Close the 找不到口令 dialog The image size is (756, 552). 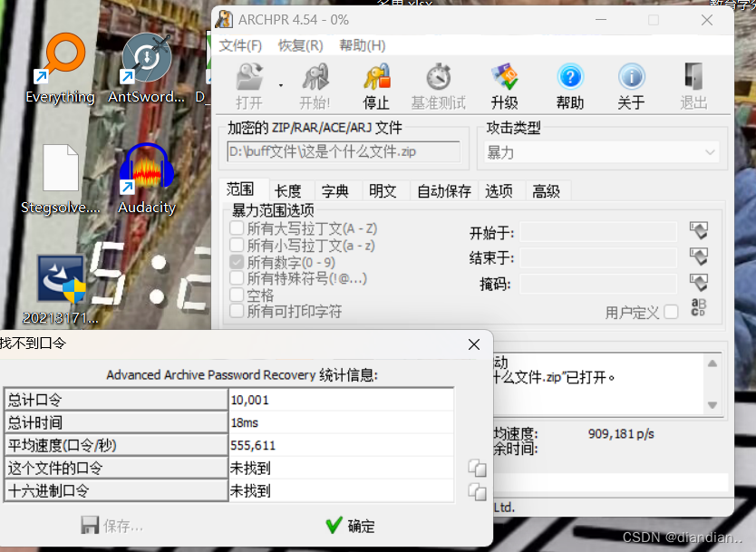coord(474,344)
